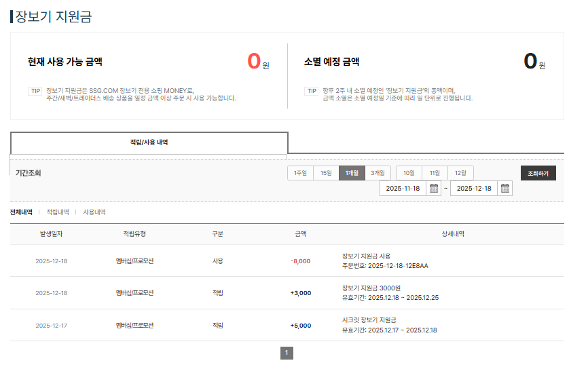Image resolution: width=588 pixels, height=365 pixels.
Task: Open the start date calendar icon
Action: pos(434,189)
